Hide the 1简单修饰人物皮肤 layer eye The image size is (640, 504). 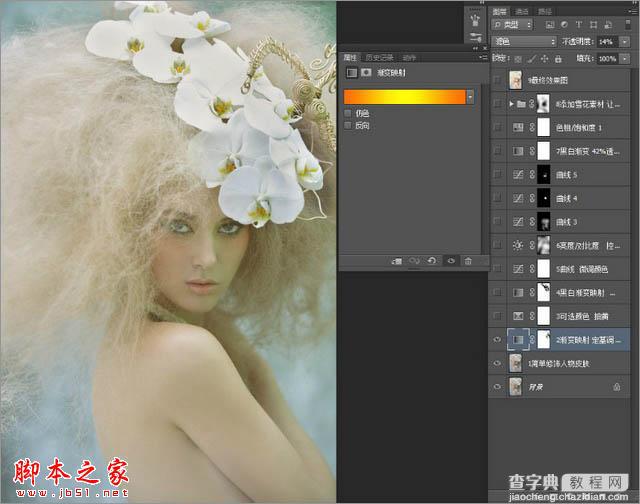coord(497,363)
